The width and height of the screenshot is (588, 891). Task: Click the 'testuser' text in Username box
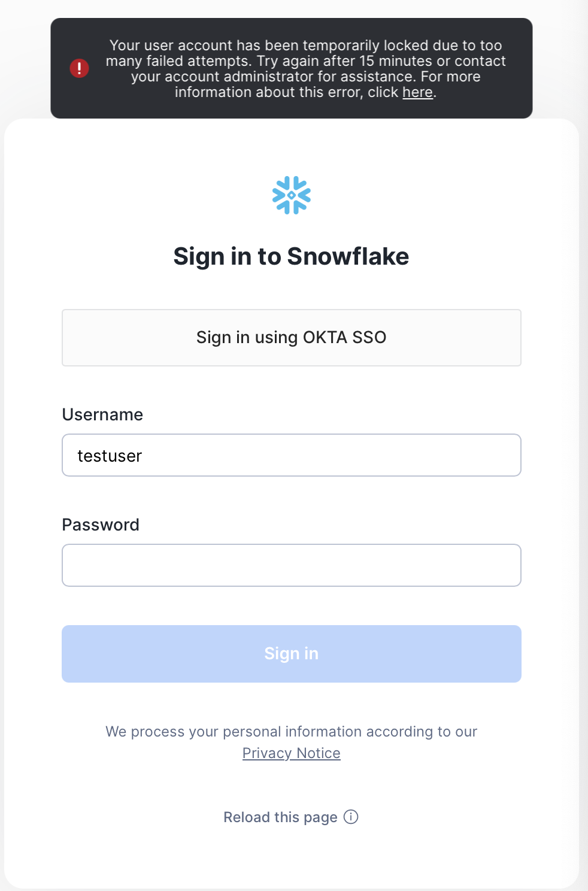tap(110, 456)
